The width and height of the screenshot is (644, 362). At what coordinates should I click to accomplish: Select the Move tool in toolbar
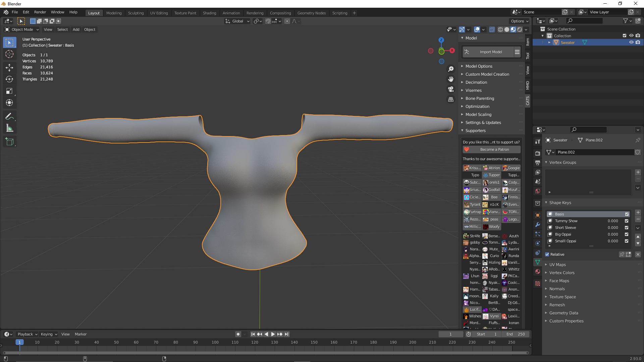(x=9, y=67)
